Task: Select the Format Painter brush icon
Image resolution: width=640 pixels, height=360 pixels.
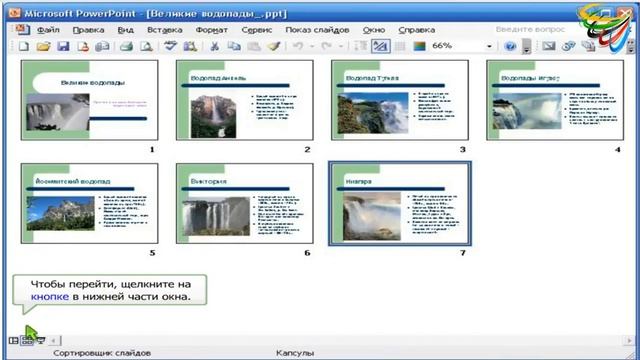Action: (274, 46)
